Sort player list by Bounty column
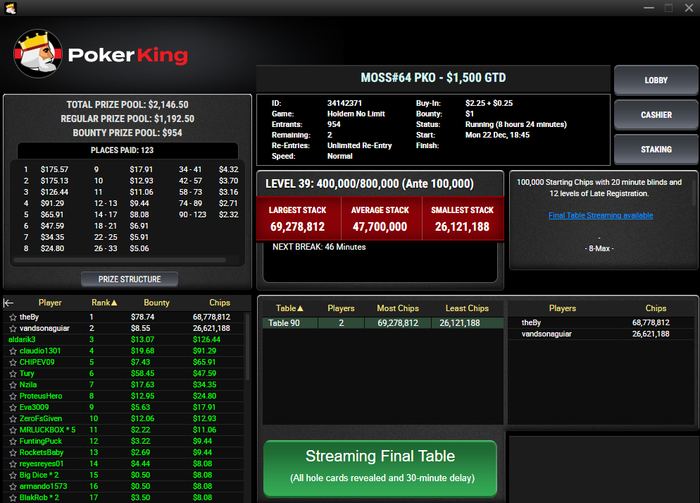The height and width of the screenshot is (503, 700). coord(156,303)
